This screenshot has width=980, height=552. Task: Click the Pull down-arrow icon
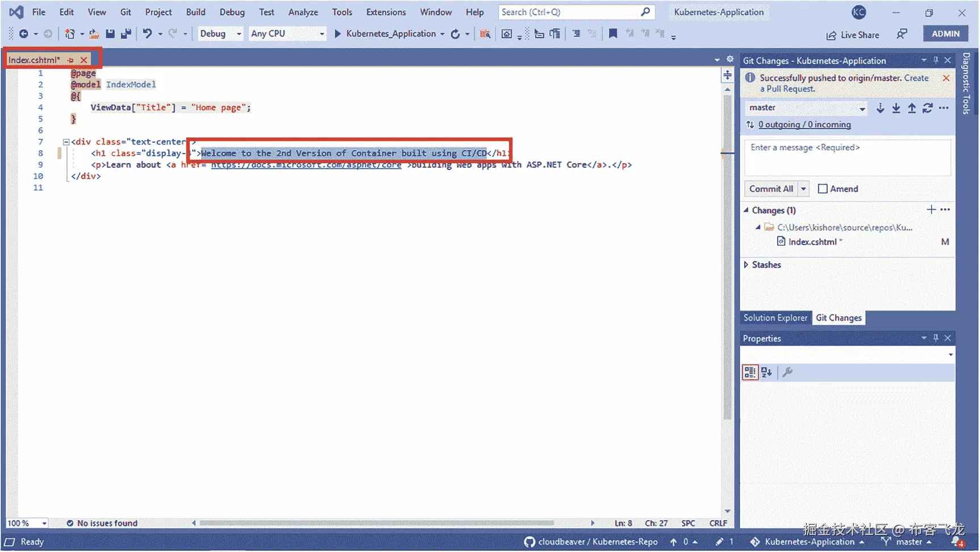(x=896, y=108)
